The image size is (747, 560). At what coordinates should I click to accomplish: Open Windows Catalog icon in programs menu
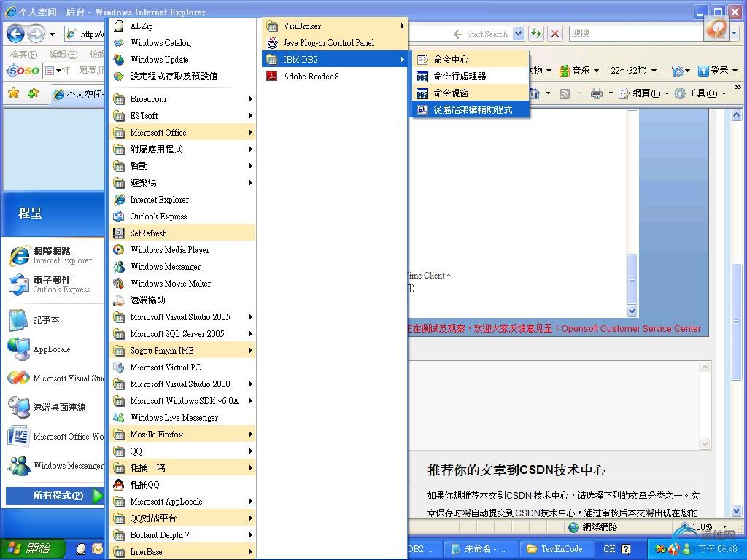(x=119, y=43)
